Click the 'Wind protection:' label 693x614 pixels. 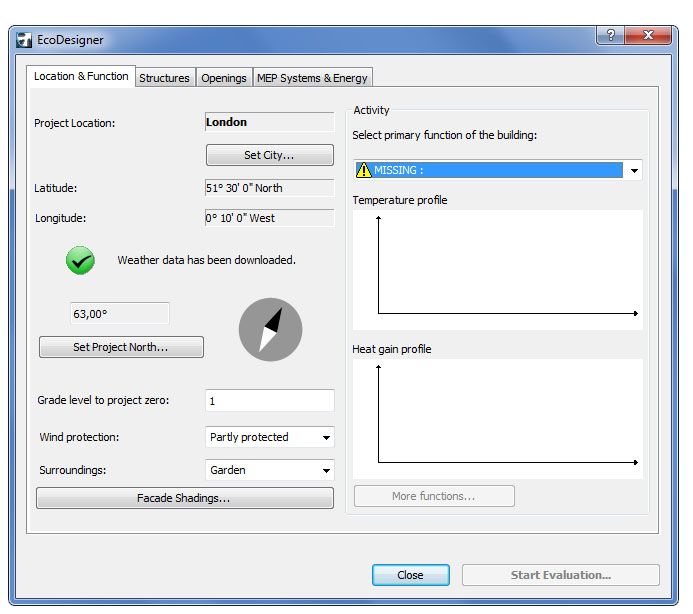79,437
